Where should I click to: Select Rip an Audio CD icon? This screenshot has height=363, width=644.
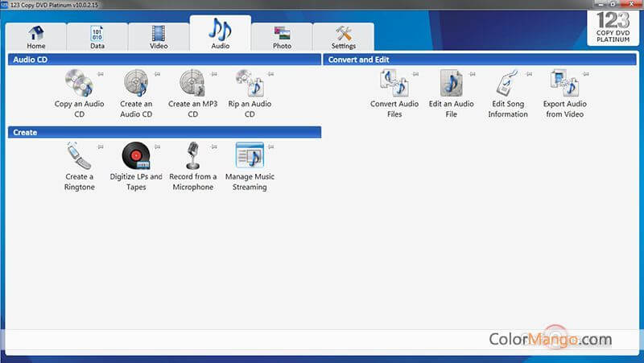point(248,83)
